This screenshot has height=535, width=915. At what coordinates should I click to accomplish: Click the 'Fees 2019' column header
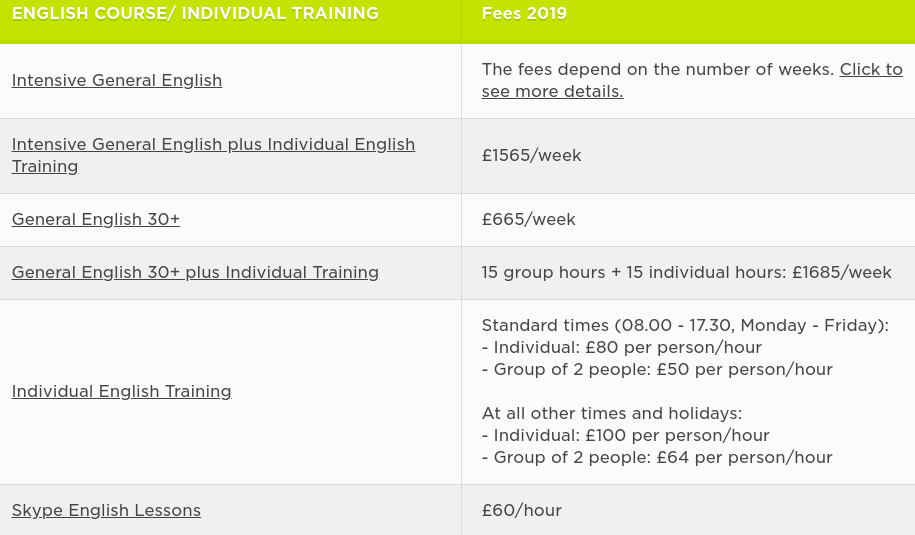point(524,14)
